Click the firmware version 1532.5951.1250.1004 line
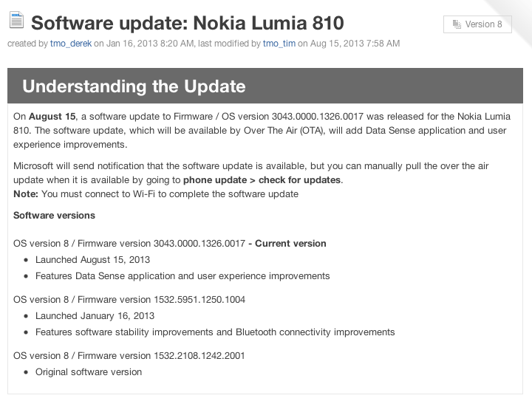The width and height of the screenshot is (532, 401). 129,299
